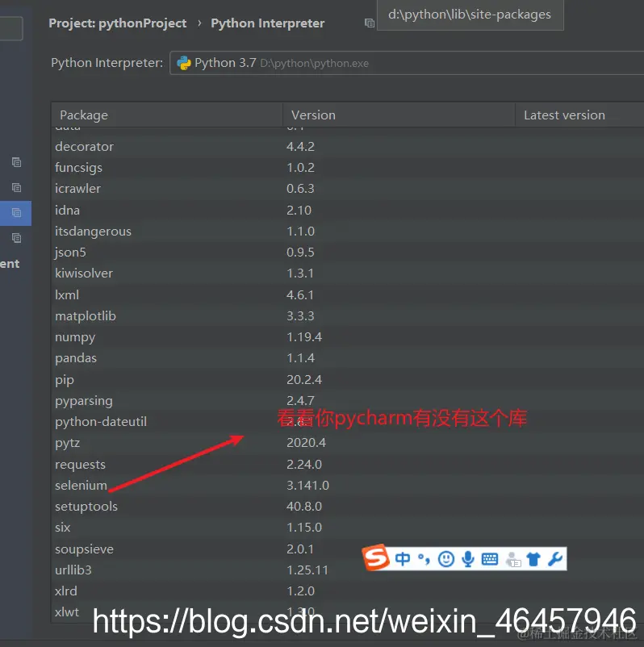644x647 pixels.
Task: Sort by the Package column header
Action: click(167, 115)
